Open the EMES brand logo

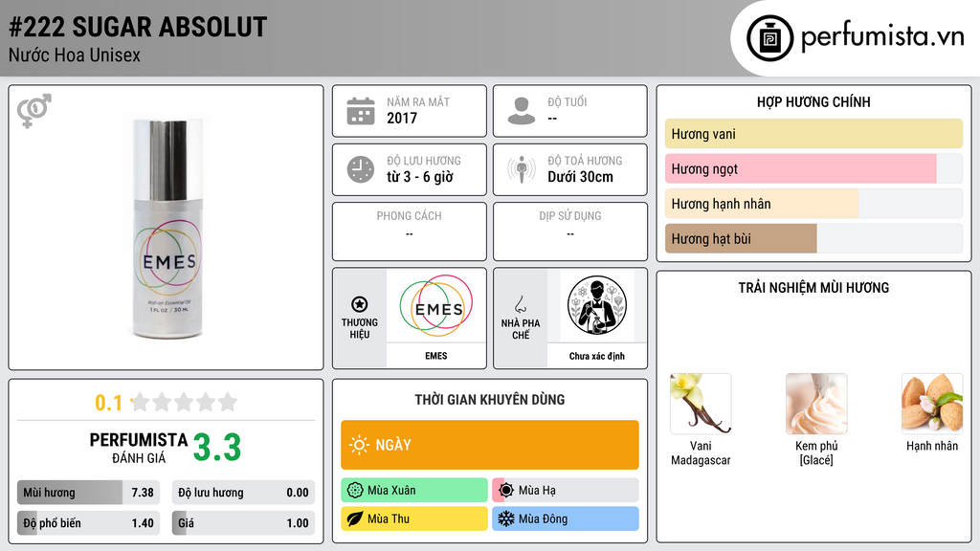click(436, 305)
